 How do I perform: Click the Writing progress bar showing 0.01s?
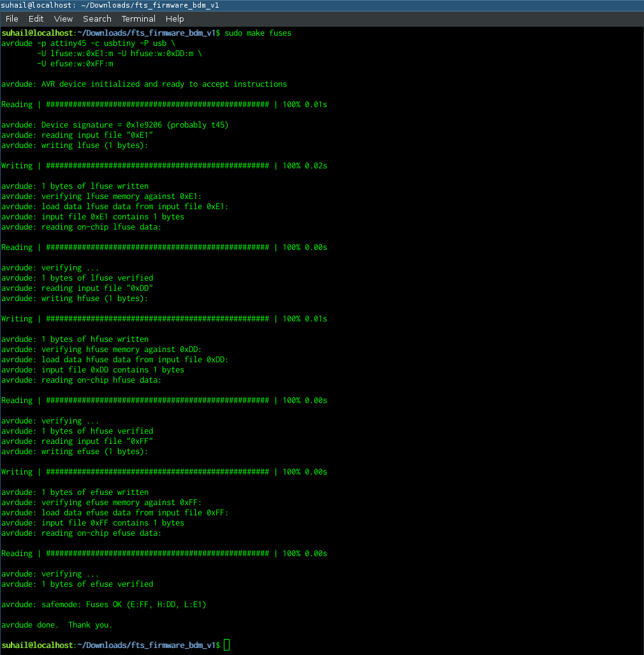(x=164, y=319)
